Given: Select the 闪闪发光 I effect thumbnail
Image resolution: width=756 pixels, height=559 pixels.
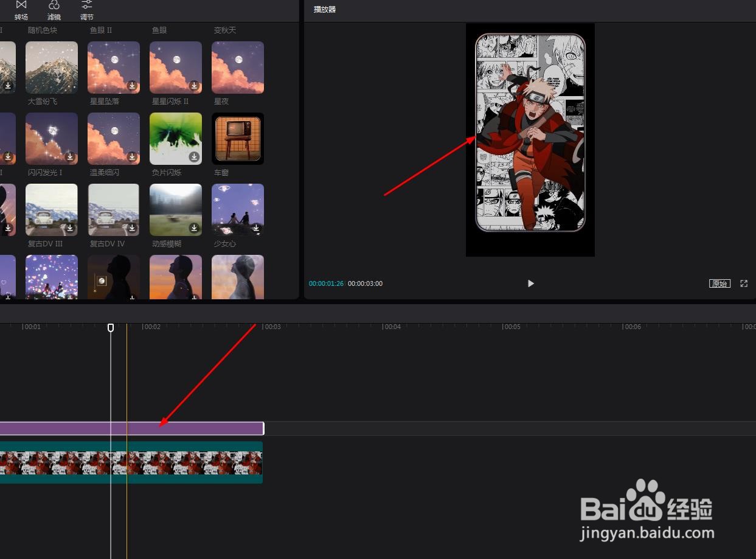Looking at the screenshot, I should click(52, 139).
